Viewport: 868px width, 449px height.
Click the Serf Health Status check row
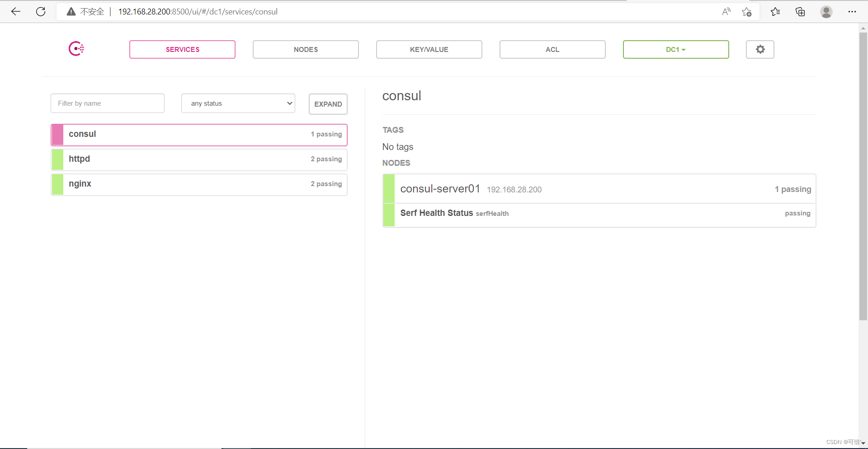pos(599,215)
